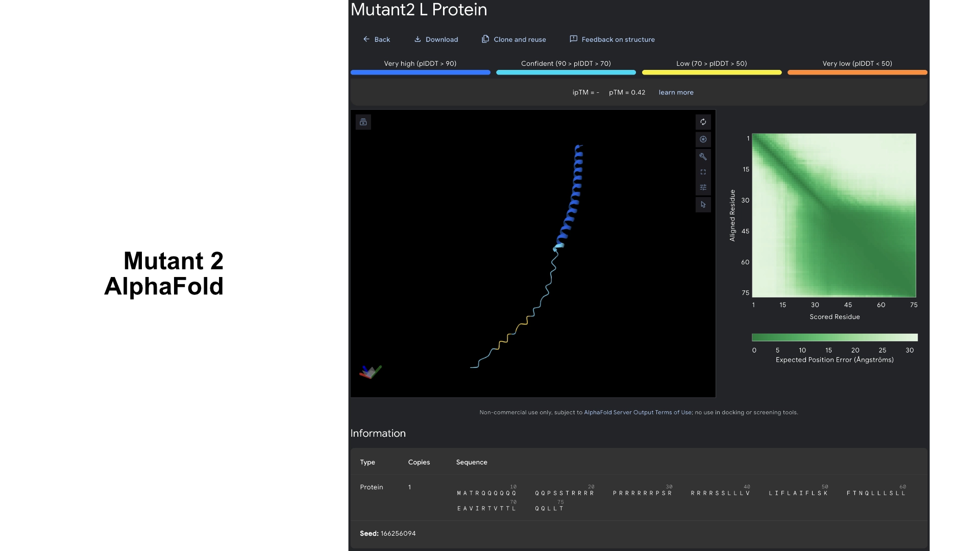Click the Copies column header
980x551 pixels.
(x=419, y=462)
